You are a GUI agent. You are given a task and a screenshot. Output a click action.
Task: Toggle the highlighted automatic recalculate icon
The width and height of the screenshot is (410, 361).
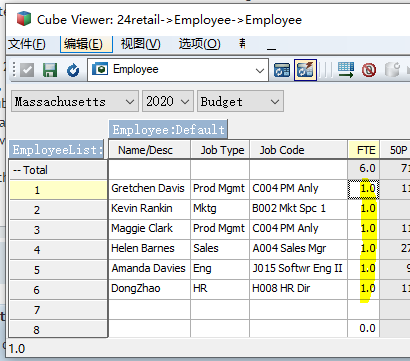[x=305, y=70]
